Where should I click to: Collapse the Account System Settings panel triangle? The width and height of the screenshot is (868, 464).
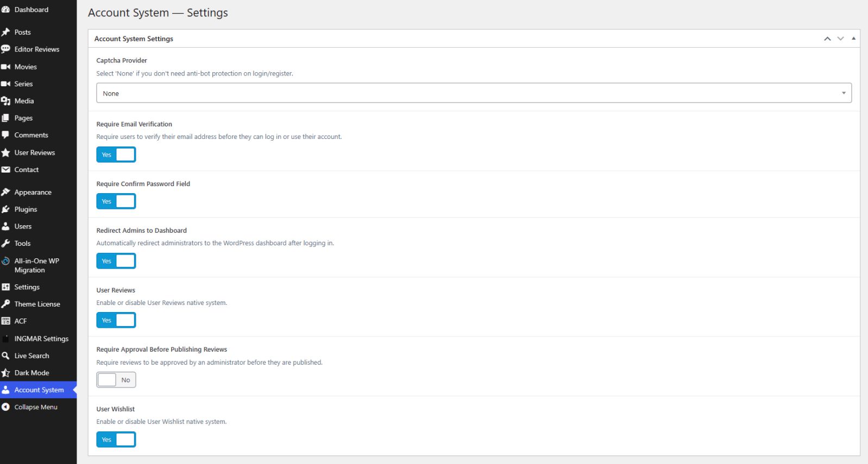(x=853, y=39)
